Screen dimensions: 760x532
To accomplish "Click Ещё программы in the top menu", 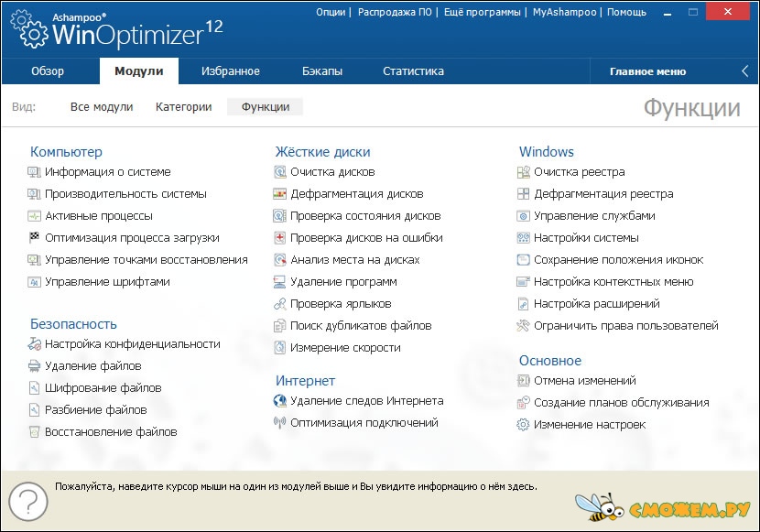I will coord(483,12).
